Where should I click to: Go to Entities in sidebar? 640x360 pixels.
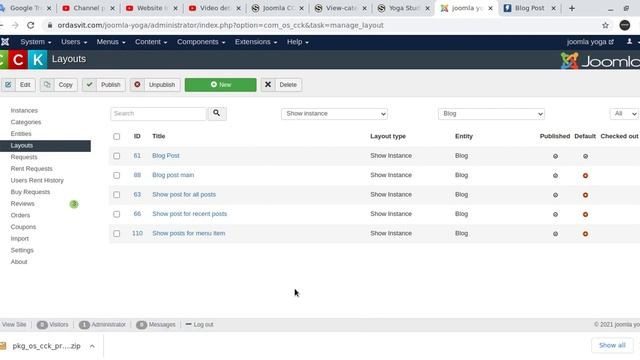(x=21, y=134)
